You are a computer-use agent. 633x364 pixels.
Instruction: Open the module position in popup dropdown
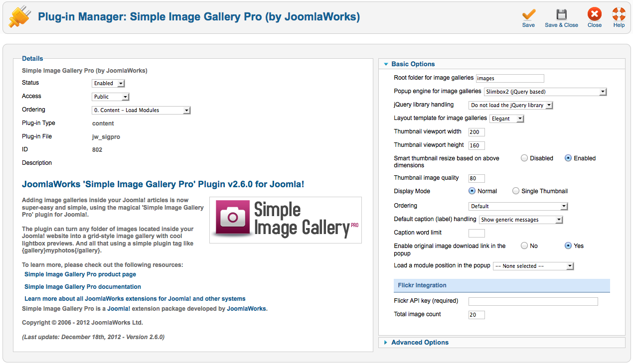[533, 266]
